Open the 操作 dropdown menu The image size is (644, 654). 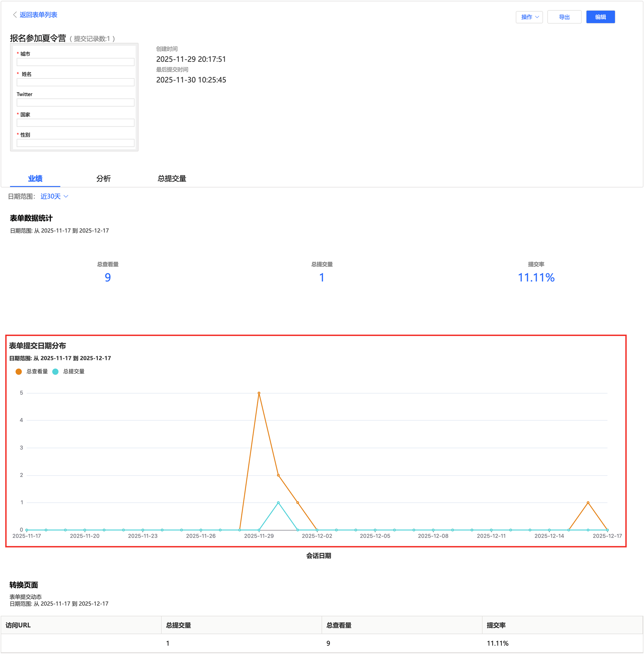[x=529, y=17]
